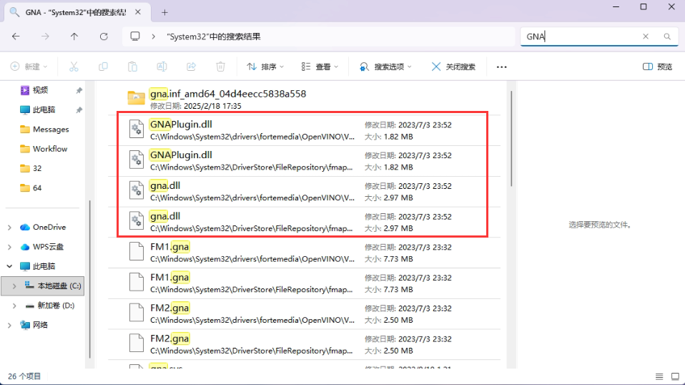Expand the OneDrive tree node
This screenshot has height=385, width=685.
click(x=9, y=227)
